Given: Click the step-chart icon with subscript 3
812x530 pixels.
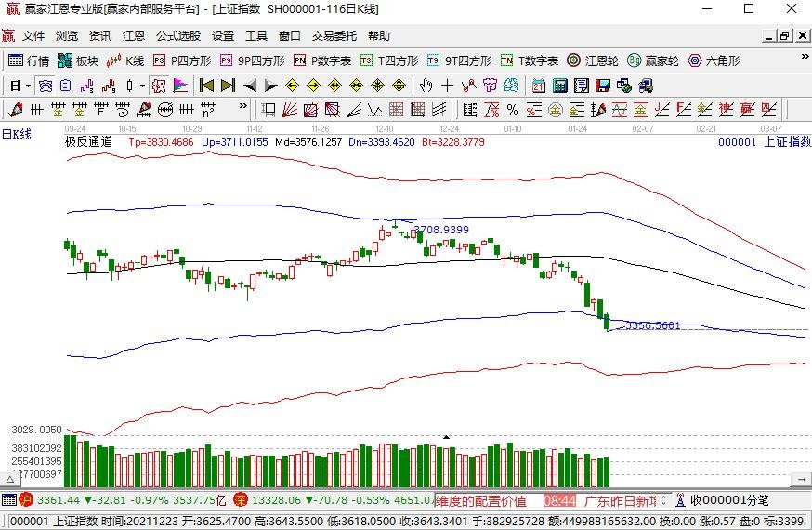Looking at the screenshot, I should 86,86.
